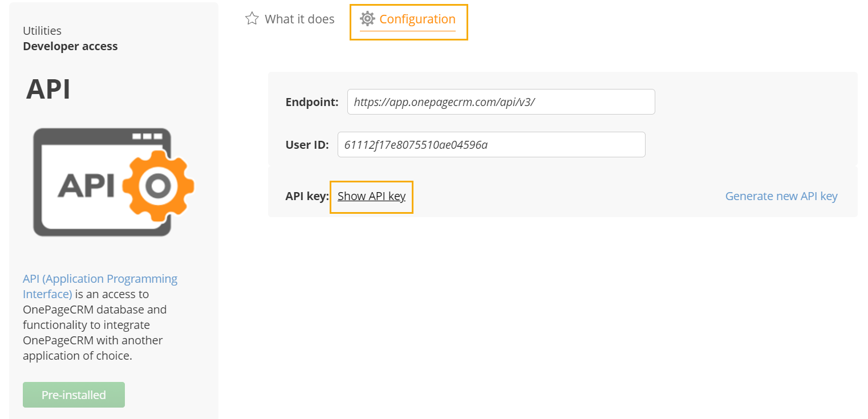
Task: Open the Configuration tab
Action: (417, 19)
